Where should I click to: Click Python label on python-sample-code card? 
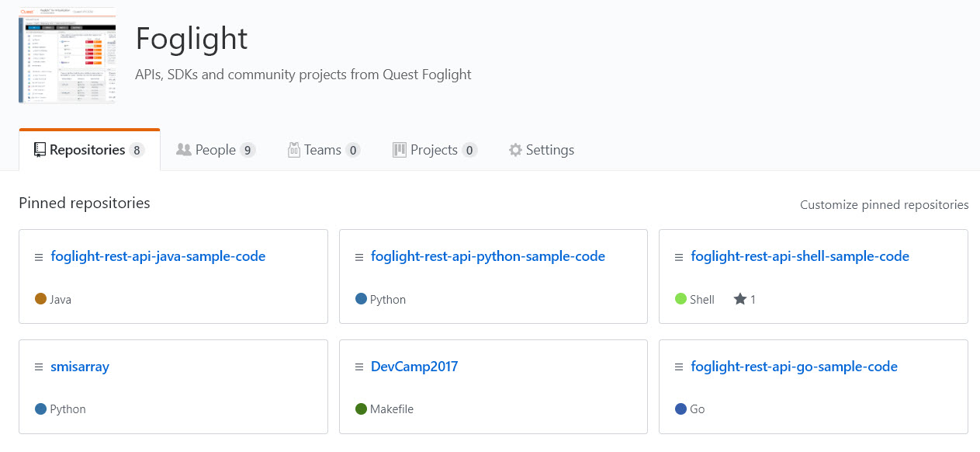click(x=388, y=300)
